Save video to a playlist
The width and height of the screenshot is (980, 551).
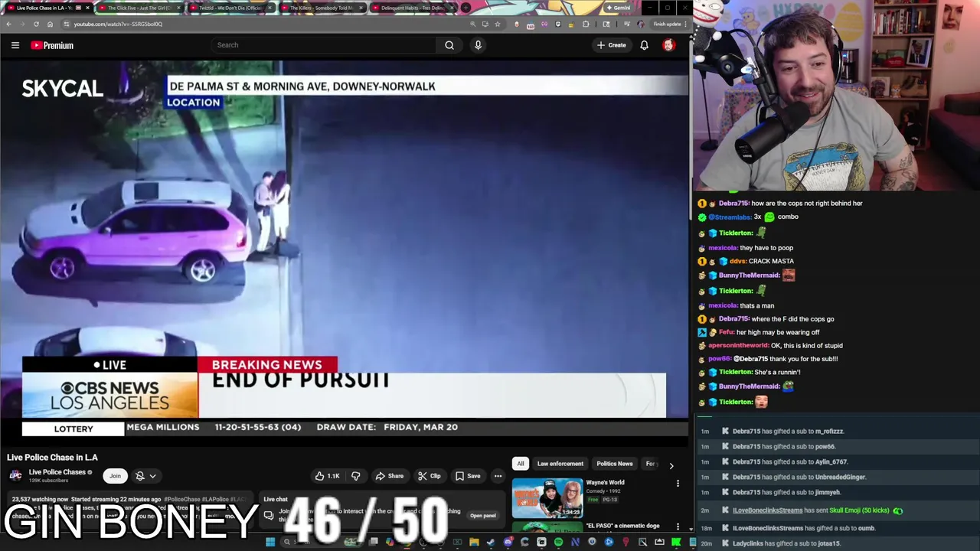467,476
